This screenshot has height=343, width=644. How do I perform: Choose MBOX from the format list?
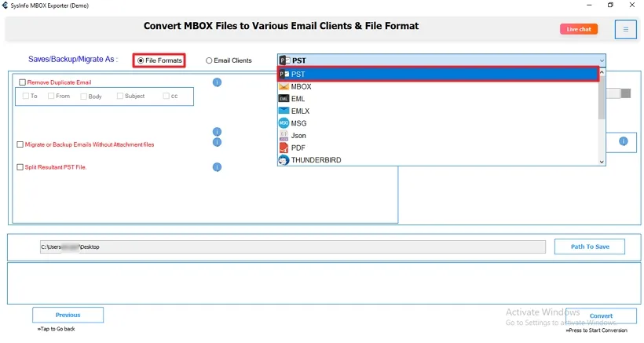[437, 86]
